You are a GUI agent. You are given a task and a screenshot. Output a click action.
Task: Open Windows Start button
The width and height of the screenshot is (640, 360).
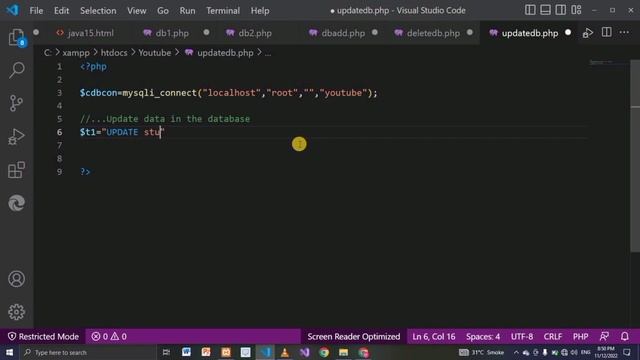pyautogui.click(x=9, y=352)
